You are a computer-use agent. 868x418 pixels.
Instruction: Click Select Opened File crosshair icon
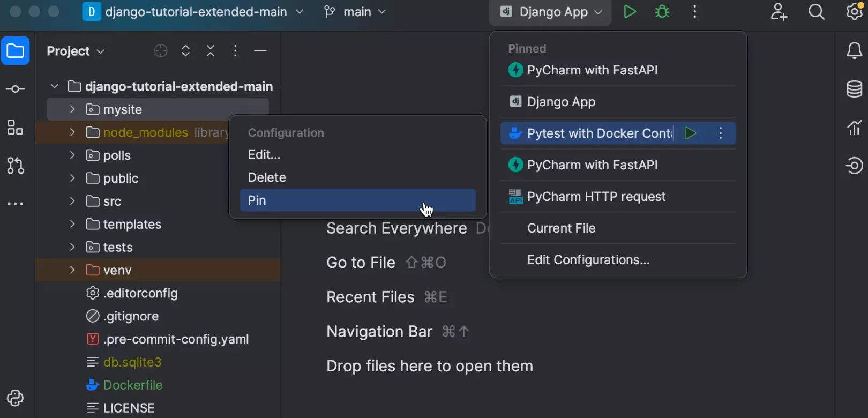pyautogui.click(x=161, y=51)
